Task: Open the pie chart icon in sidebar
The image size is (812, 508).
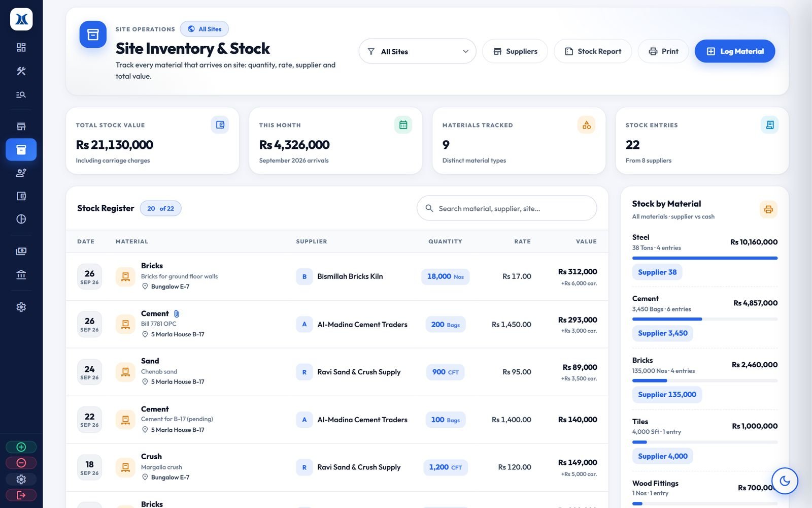Action: [21, 219]
